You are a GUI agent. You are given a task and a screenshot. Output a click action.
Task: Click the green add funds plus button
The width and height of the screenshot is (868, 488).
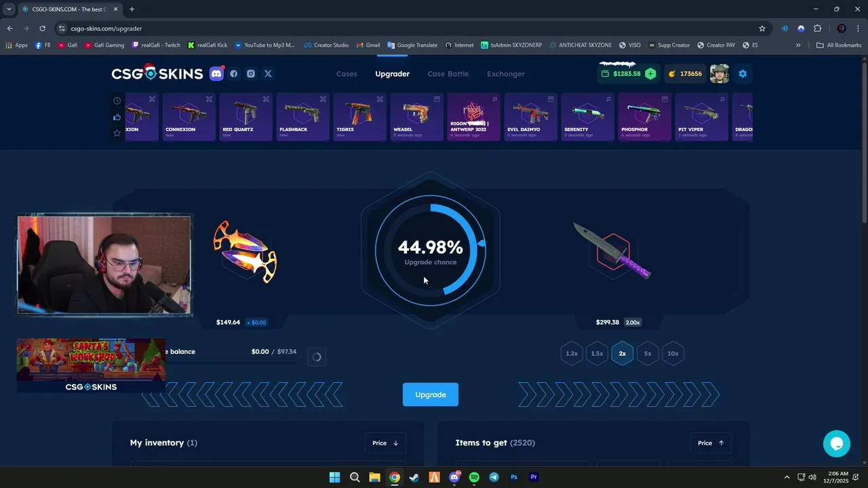click(650, 74)
